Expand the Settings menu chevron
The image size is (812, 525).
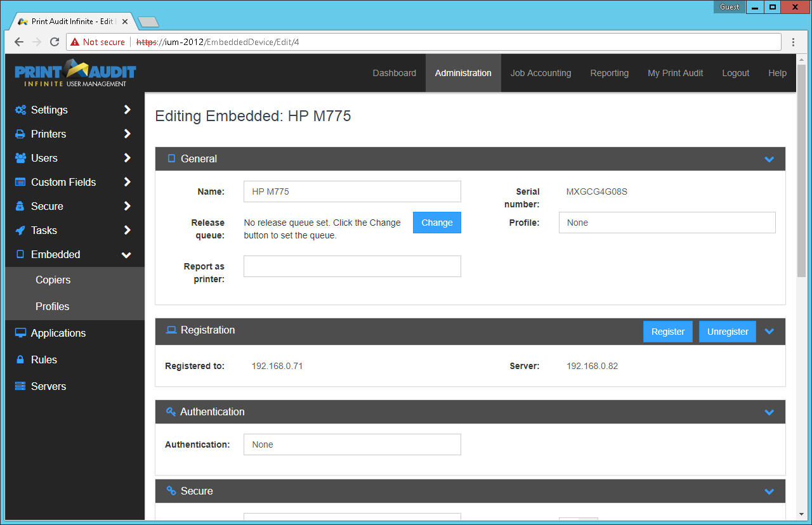pos(127,110)
